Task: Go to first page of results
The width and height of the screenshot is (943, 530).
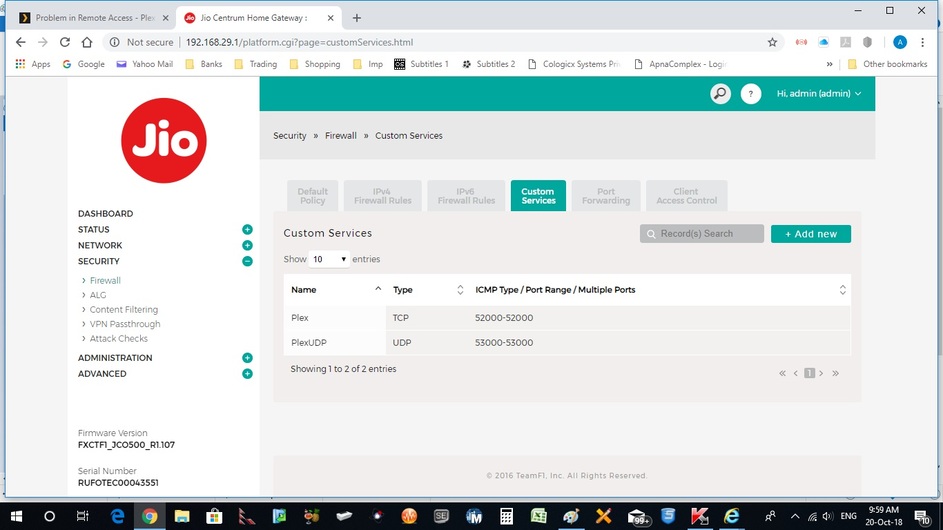Action: [x=782, y=374]
